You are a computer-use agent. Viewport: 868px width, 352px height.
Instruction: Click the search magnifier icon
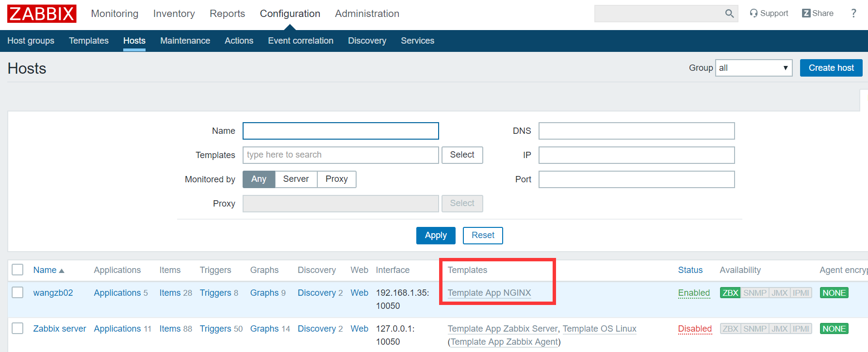point(729,14)
